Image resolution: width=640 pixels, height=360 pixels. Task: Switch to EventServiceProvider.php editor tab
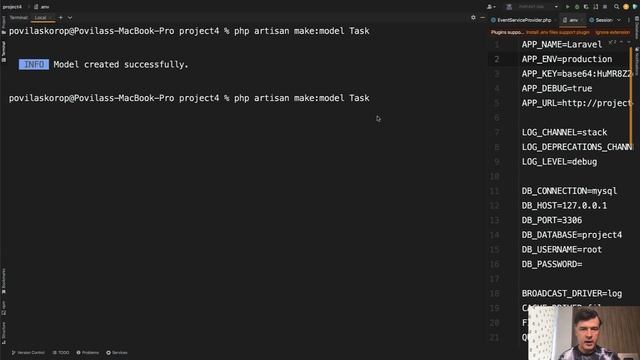pos(521,20)
